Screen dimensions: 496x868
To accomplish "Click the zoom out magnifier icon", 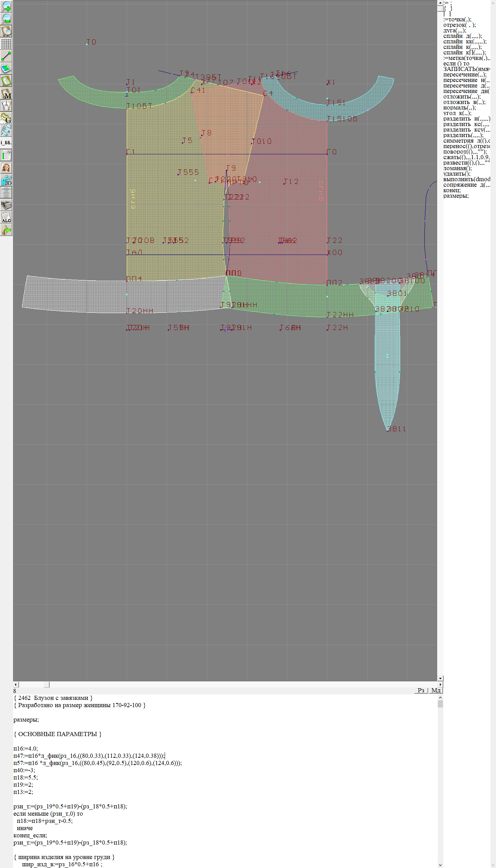I will click(x=6, y=19).
